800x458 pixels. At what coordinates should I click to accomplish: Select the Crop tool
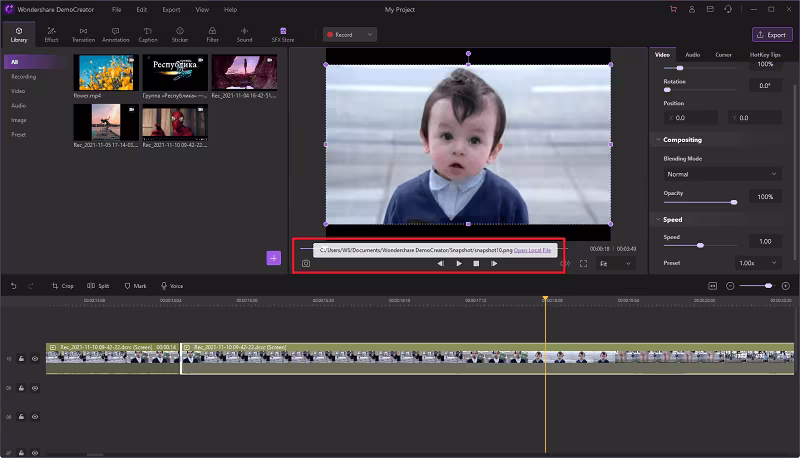click(x=63, y=286)
